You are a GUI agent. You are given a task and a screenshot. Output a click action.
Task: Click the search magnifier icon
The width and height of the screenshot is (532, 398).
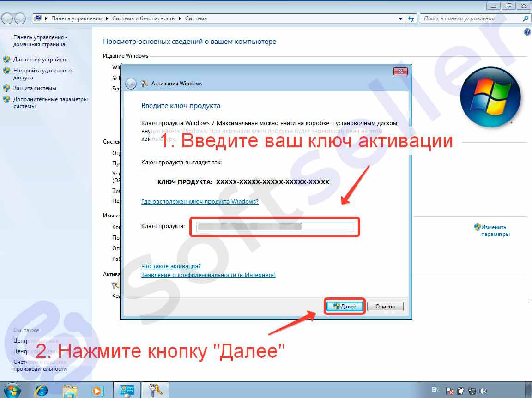[525, 19]
